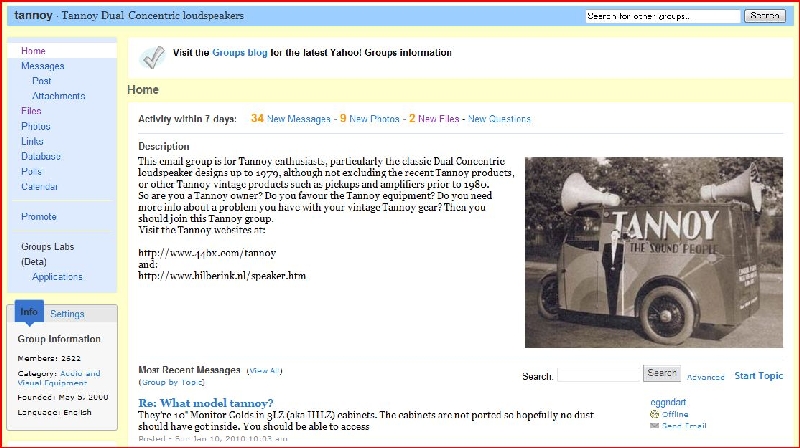Open the Polls section
This screenshot has height=448, width=800.
click(31, 171)
